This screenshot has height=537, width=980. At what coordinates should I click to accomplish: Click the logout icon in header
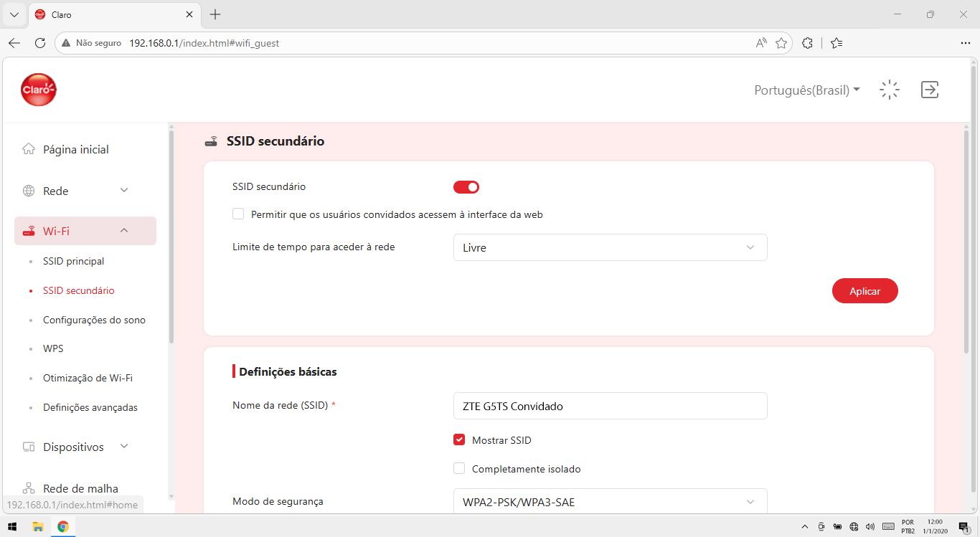click(x=930, y=90)
